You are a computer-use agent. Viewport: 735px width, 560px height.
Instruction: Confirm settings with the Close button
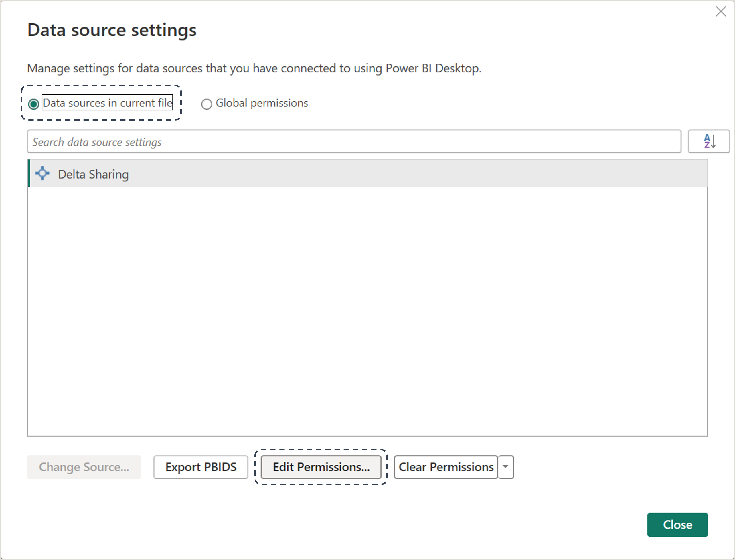pos(677,524)
